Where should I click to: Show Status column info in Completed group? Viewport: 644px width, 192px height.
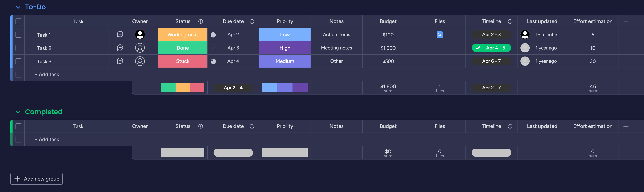[x=200, y=126]
